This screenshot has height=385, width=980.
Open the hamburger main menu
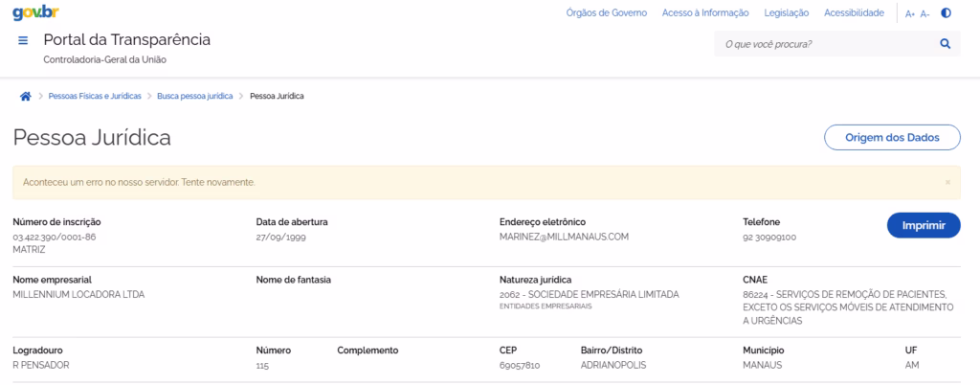[23, 40]
